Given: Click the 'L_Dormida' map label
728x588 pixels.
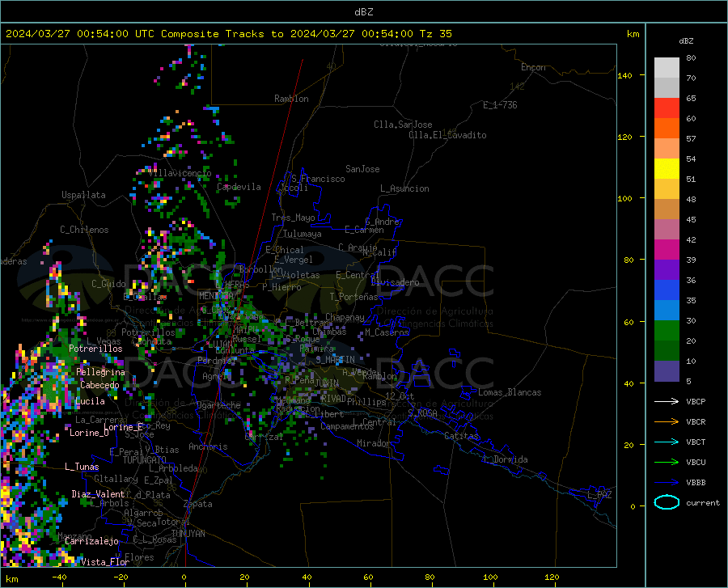Looking at the screenshot, I should (x=506, y=459).
